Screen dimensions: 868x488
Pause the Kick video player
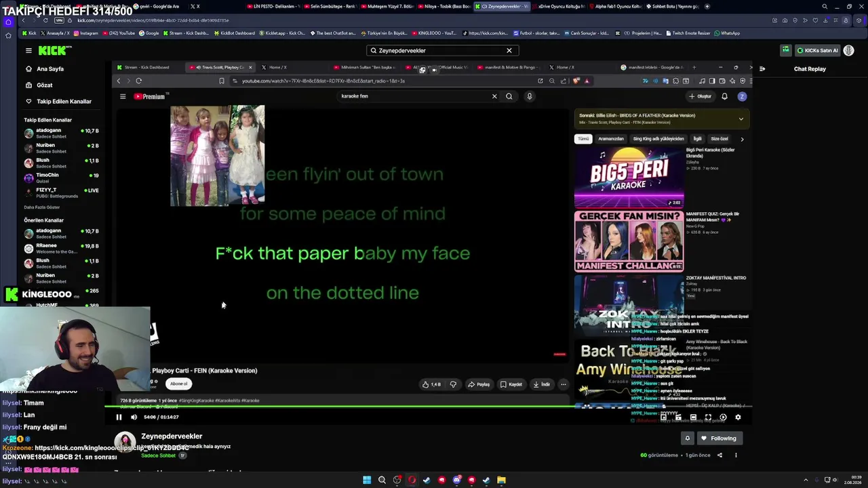pyautogui.click(x=119, y=417)
